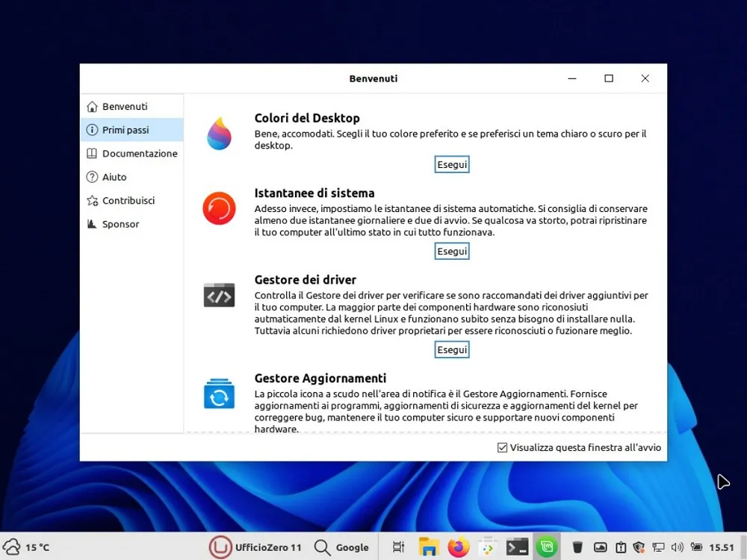Click the star icon beside Contribuisci
747x560 pixels.
click(92, 200)
